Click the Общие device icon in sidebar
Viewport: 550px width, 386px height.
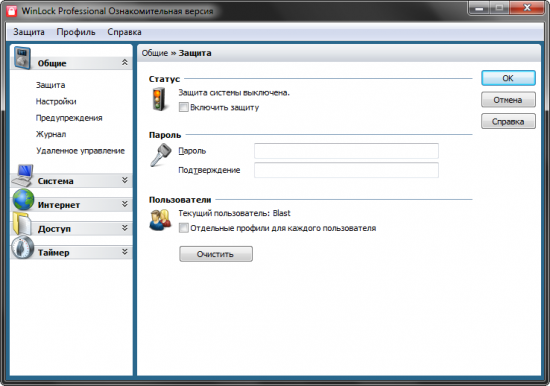pyautogui.click(x=22, y=57)
